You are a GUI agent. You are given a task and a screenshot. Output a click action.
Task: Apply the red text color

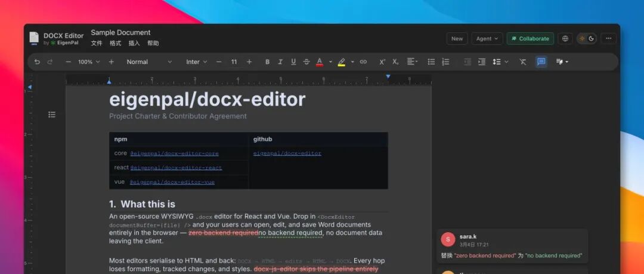pyautogui.click(x=320, y=61)
